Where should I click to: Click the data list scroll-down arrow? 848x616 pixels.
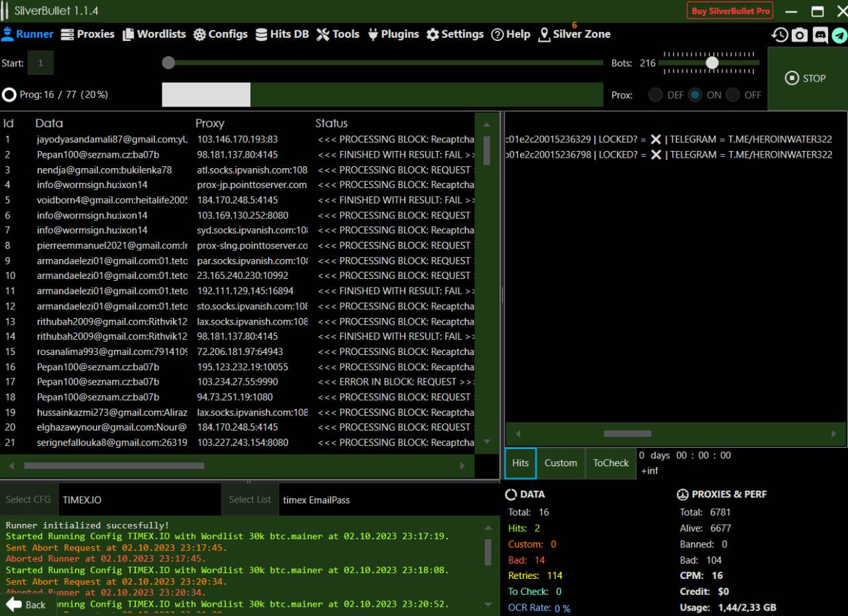(487, 442)
